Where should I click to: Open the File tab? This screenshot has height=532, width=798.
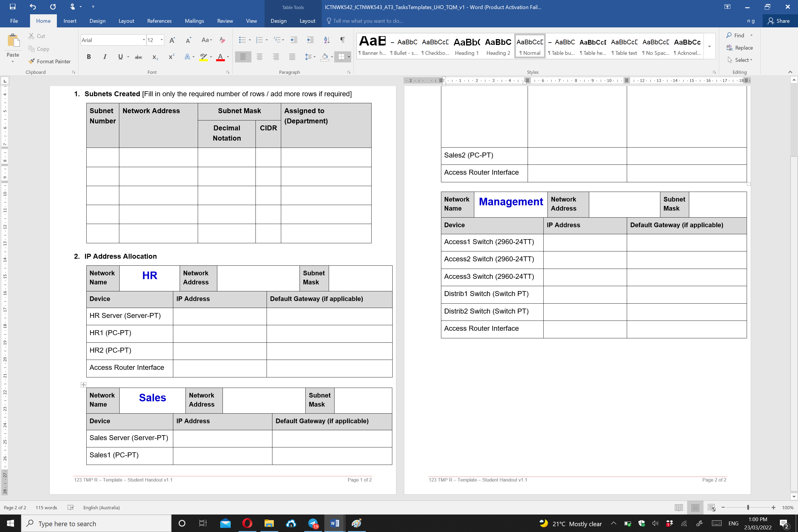(14, 21)
